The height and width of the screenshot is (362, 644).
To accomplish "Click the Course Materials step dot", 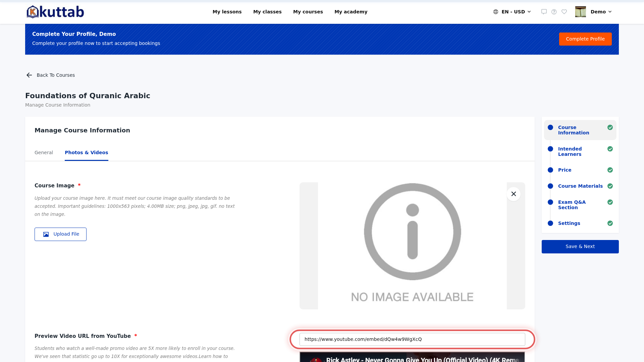I will click(x=550, y=186).
